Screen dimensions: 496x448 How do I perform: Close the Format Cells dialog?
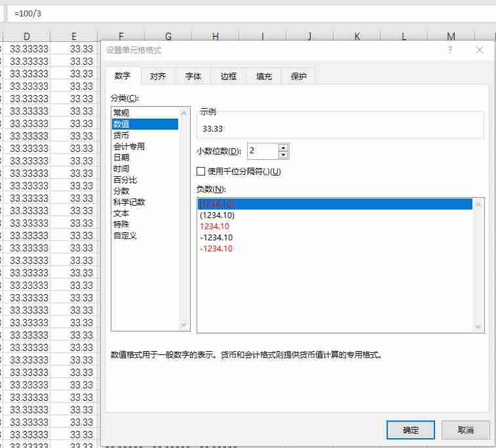click(479, 50)
